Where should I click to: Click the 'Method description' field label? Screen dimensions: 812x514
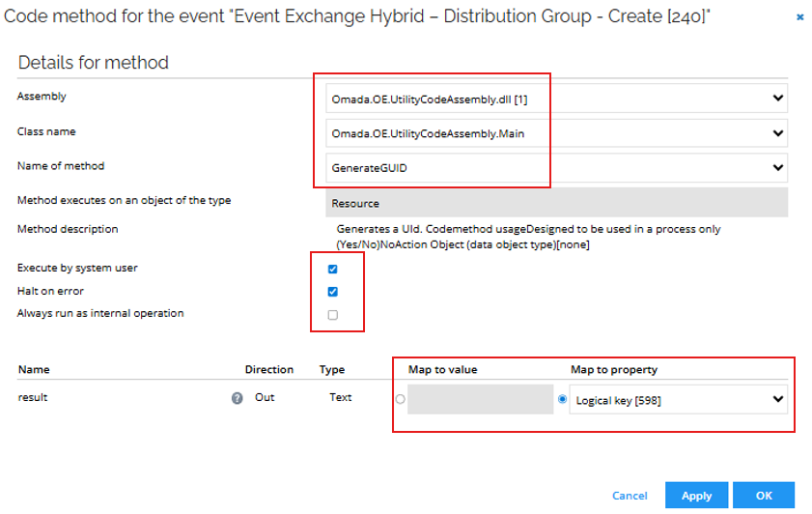click(x=68, y=229)
